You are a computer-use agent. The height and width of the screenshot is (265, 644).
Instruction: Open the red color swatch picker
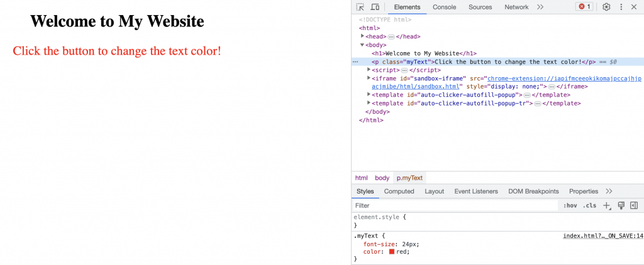[392, 251]
